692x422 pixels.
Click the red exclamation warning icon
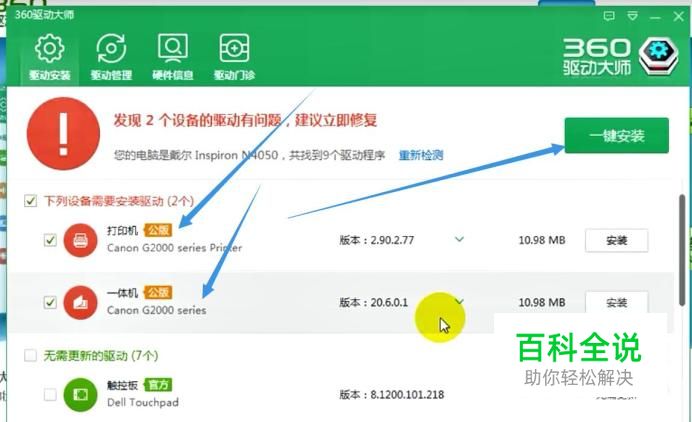click(63, 134)
